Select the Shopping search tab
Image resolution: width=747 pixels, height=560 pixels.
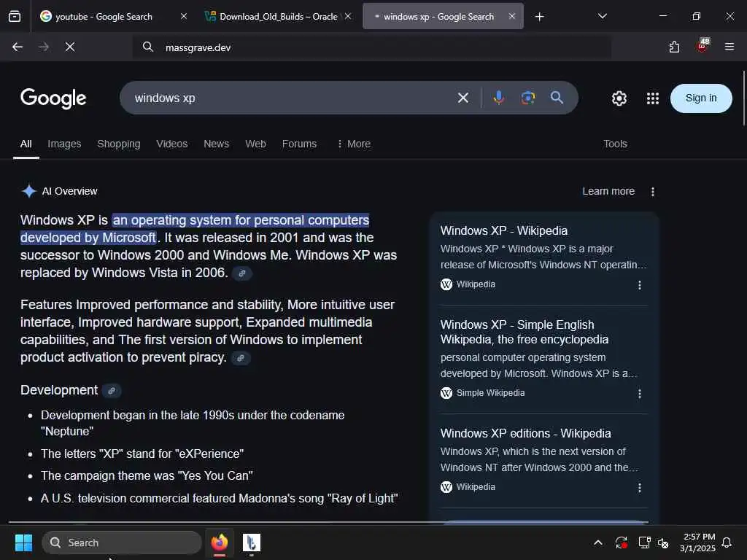119,144
